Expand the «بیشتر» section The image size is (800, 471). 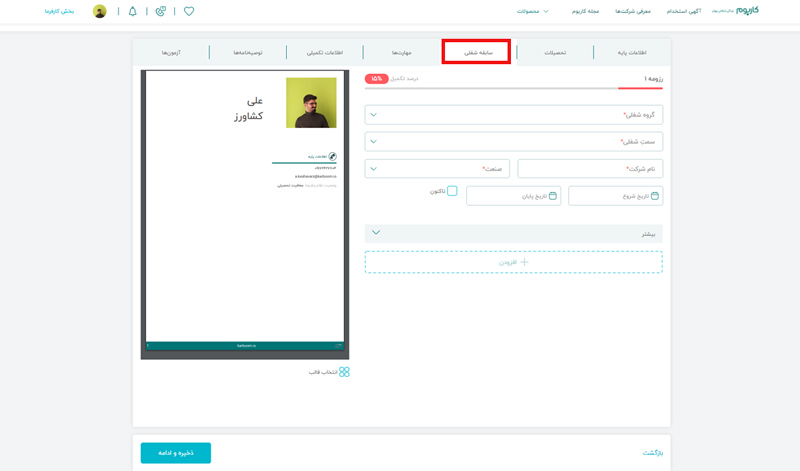(513, 233)
